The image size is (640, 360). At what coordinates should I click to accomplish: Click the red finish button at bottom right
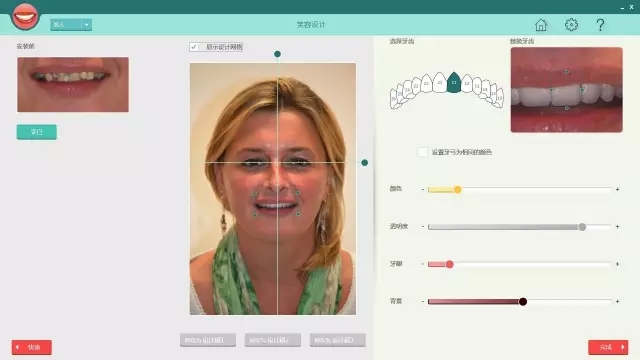(x=608, y=347)
